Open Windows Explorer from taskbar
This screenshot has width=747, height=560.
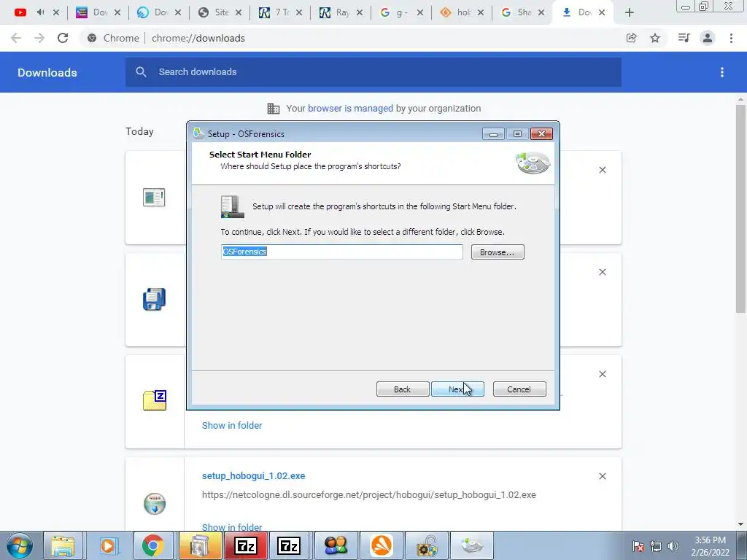[x=63, y=545]
